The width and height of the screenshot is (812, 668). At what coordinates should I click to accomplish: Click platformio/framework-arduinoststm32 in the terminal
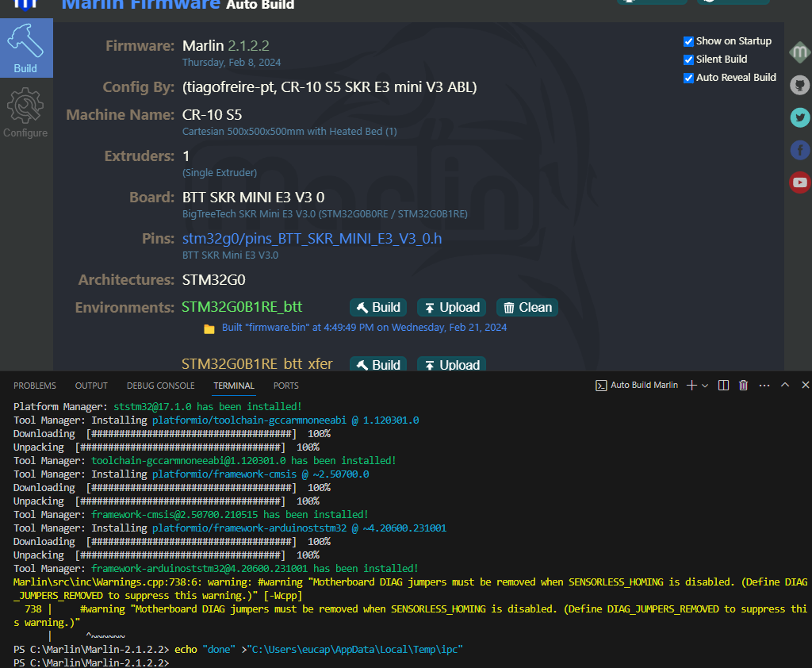click(249, 528)
